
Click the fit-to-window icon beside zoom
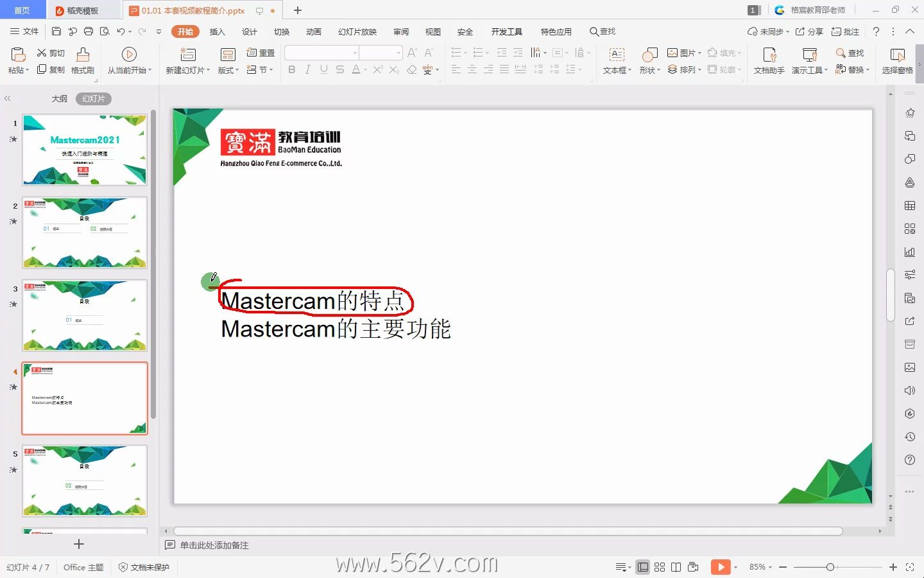pyautogui.click(x=910, y=567)
